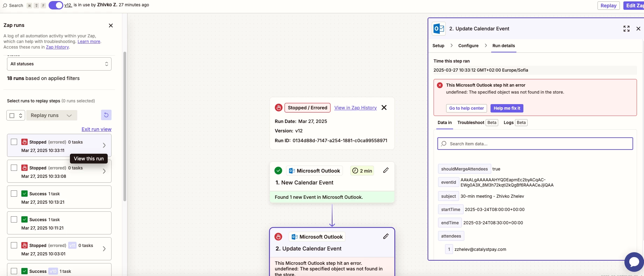Click red stopped icon on step 2

[x=278, y=237]
